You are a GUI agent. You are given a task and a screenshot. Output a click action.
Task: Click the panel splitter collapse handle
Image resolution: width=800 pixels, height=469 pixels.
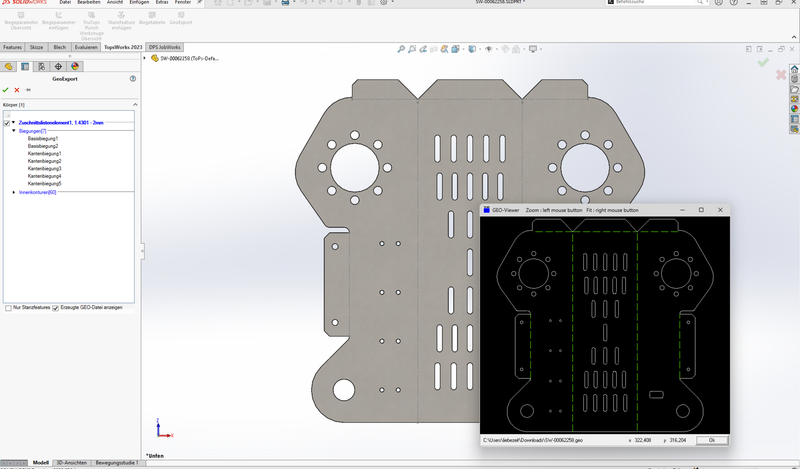[x=142, y=251]
